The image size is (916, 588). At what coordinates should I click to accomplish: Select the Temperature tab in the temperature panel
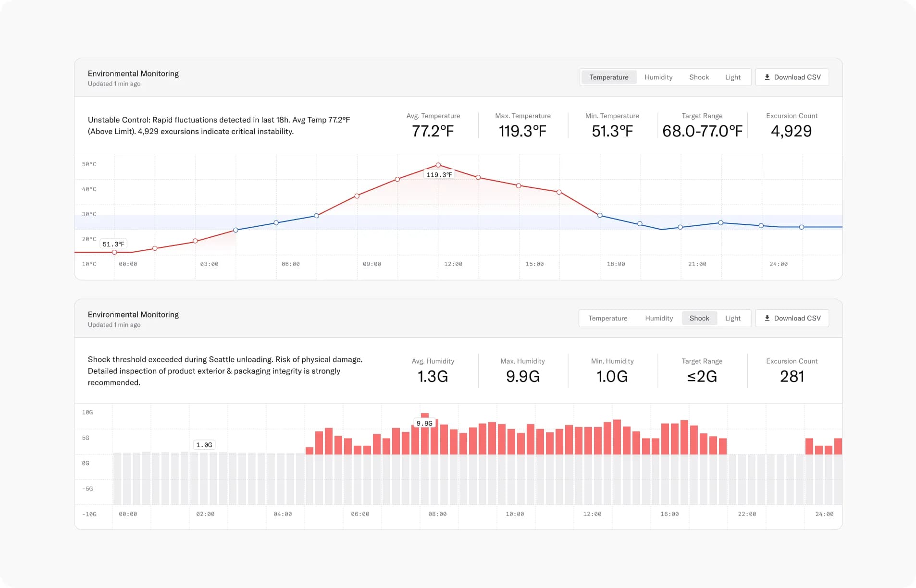(609, 77)
